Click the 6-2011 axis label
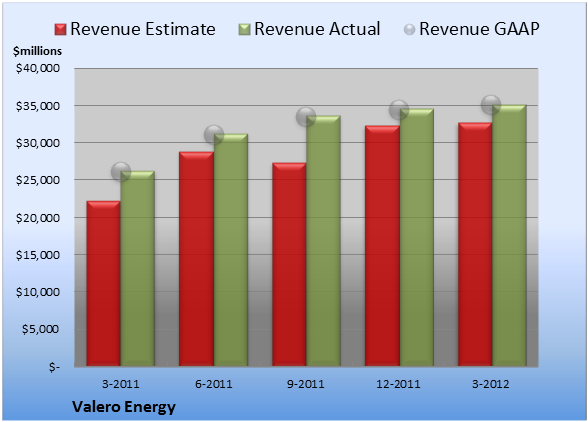 (x=214, y=384)
